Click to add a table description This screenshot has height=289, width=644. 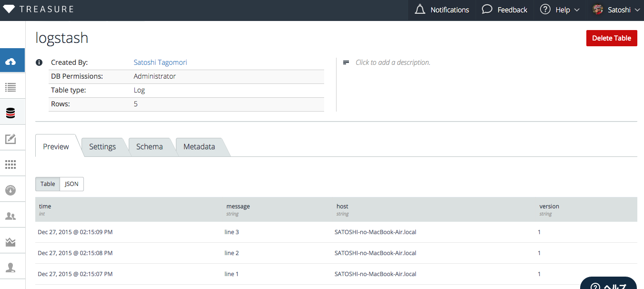tap(393, 62)
